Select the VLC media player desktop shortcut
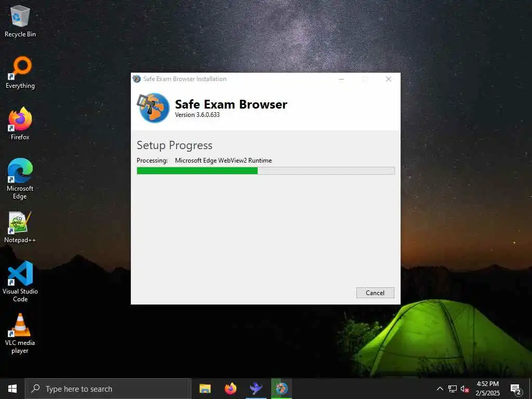532x399 pixels. pyautogui.click(x=20, y=334)
